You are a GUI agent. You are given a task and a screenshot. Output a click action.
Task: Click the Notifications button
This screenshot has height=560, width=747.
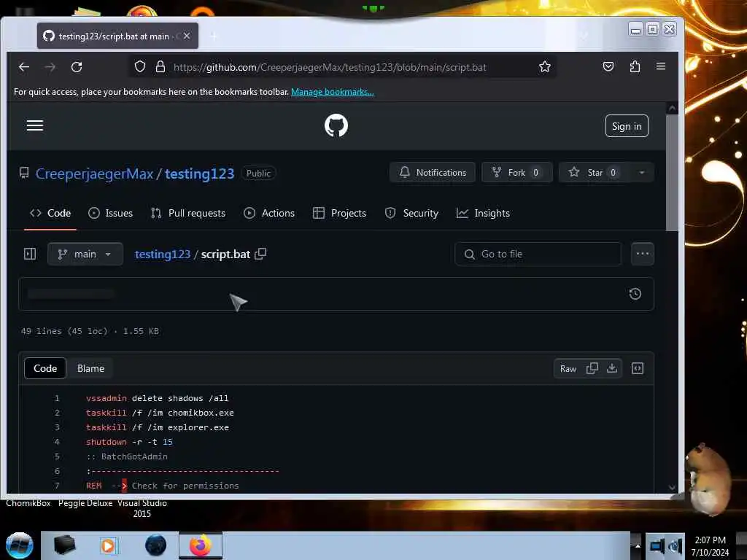(433, 172)
